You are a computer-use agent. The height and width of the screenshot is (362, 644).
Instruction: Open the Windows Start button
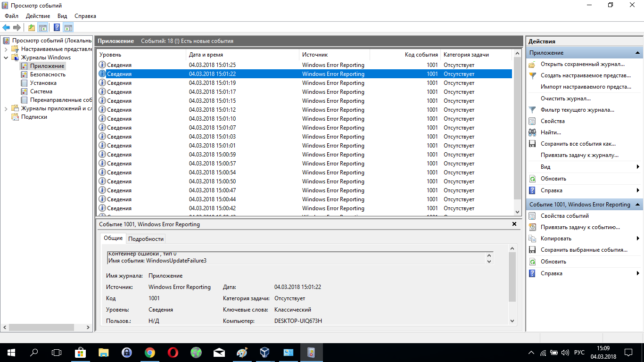(11, 353)
